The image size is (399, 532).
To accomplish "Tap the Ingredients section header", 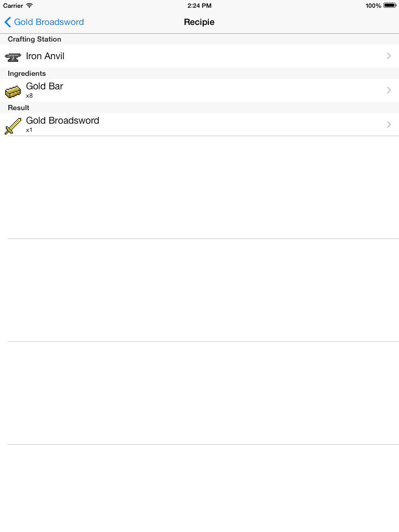I will [27, 74].
